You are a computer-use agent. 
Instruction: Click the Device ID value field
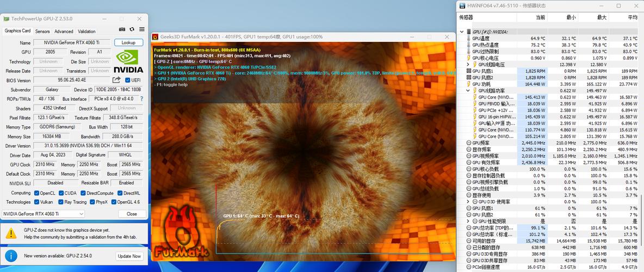118,89
